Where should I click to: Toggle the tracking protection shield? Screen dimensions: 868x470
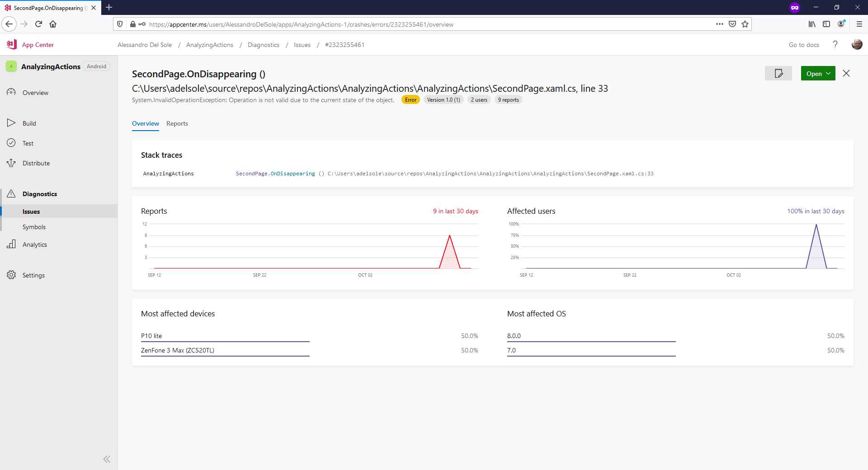[119, 24]
